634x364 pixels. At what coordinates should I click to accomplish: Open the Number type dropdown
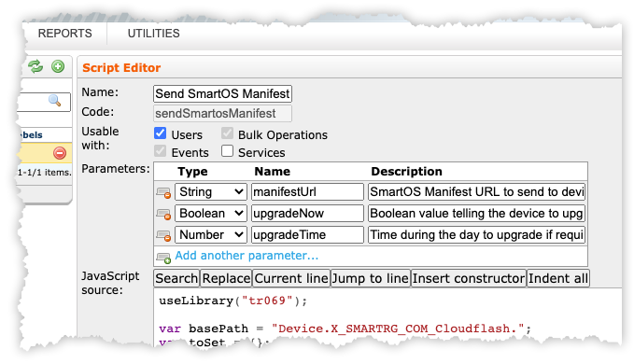coord(211,234)
